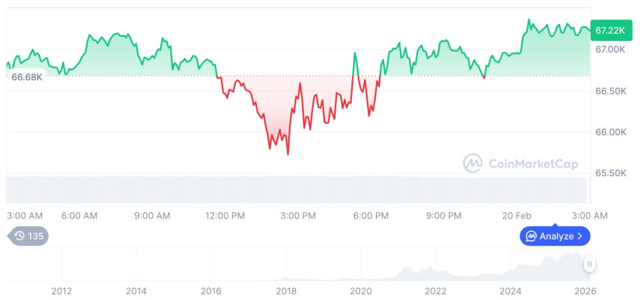Click the lowest red dip on the chart

tap(288, 153)
